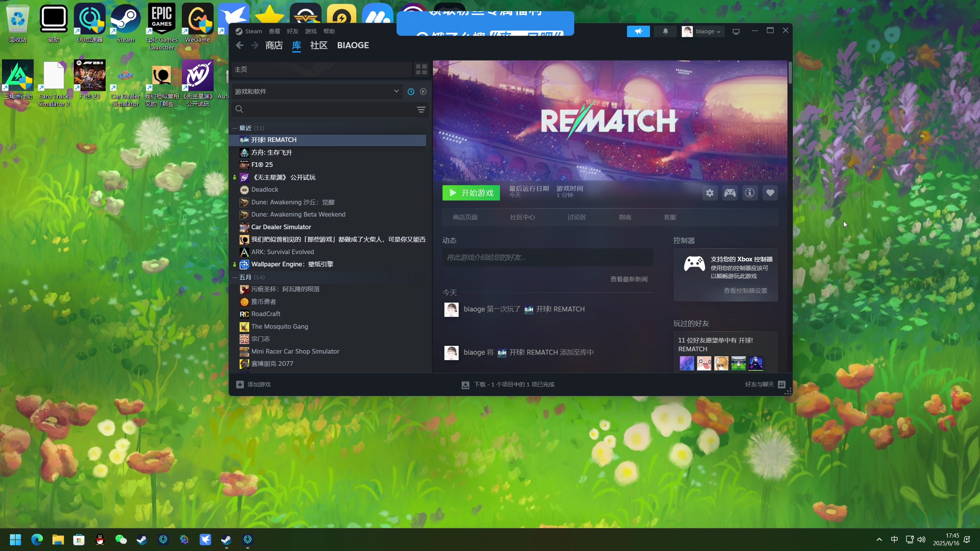Open REMATCH 指南 tab

tap(625, 217)
